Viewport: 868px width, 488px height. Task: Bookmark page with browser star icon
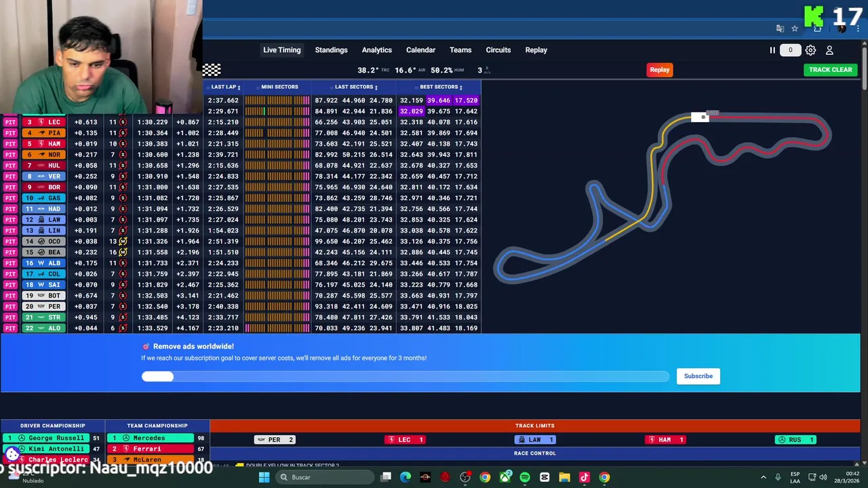coord(795,28)
